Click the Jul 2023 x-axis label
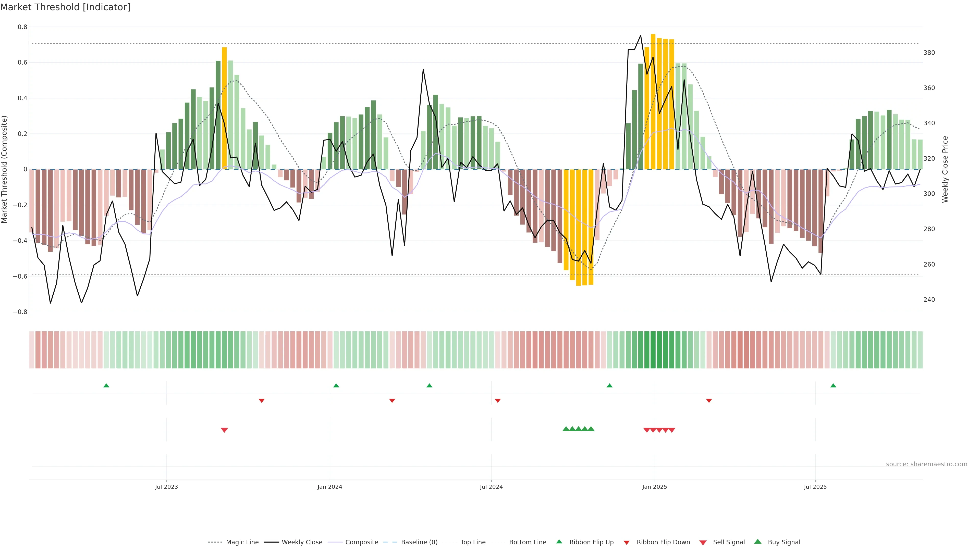This screenshot has height=551, width=980. (x=166, y=487)
